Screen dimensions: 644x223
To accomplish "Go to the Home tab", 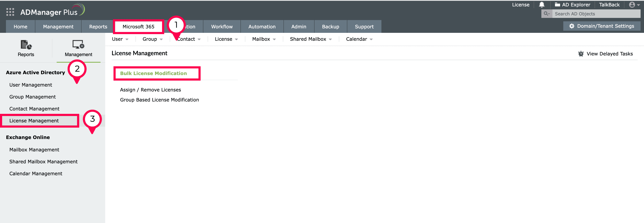I will pos(20,26).
